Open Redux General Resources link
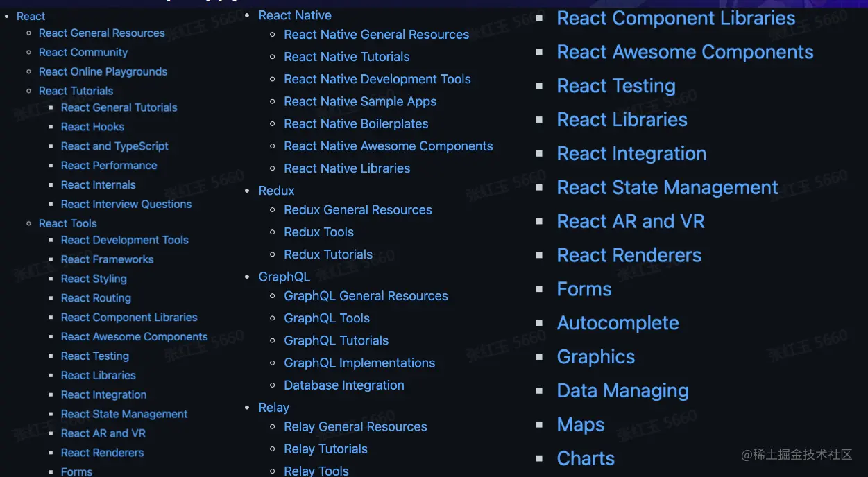Image resolution: width=868 pixels, height=477 pixels. click(358, 210)
